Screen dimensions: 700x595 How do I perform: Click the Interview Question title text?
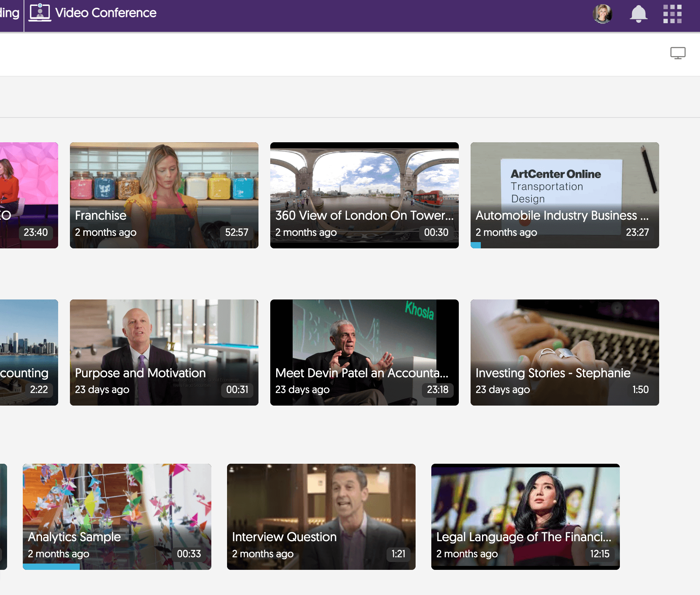[284, 537]
